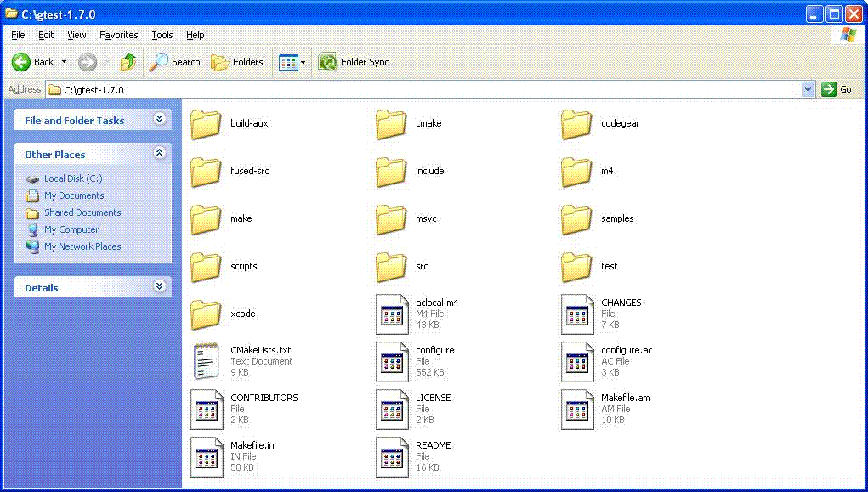
Task: Click the CMakeLists.txt file name label
Action: 261,350
